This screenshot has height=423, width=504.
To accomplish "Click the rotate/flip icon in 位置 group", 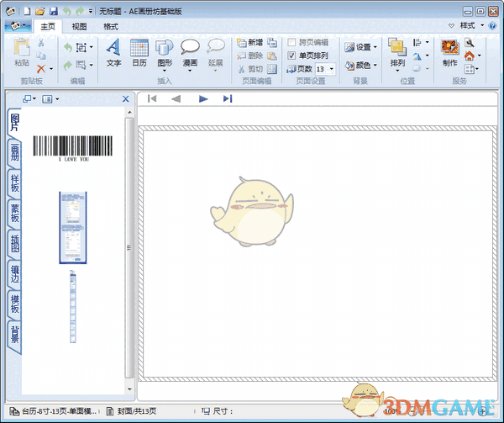I will 417,56.
